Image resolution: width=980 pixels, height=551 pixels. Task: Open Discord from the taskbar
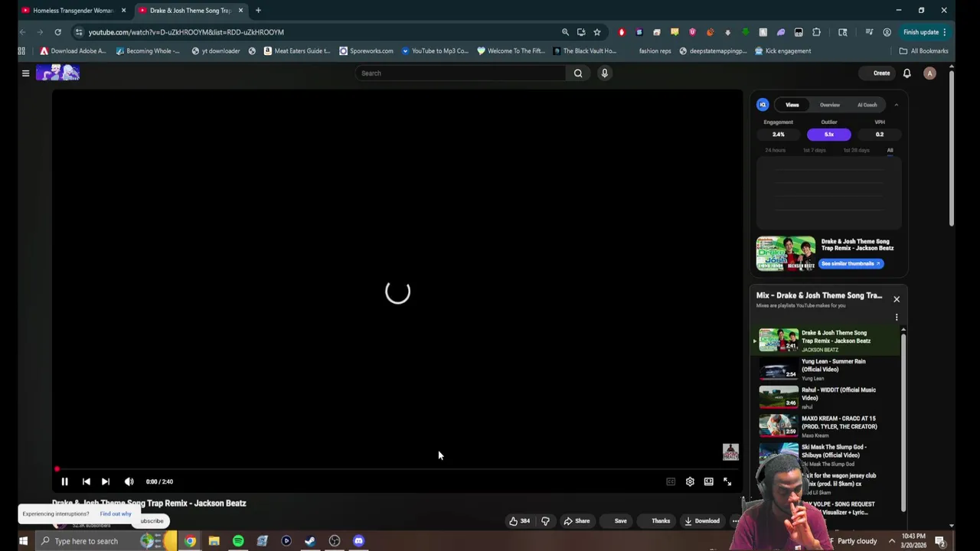click(x=358, y=541)
